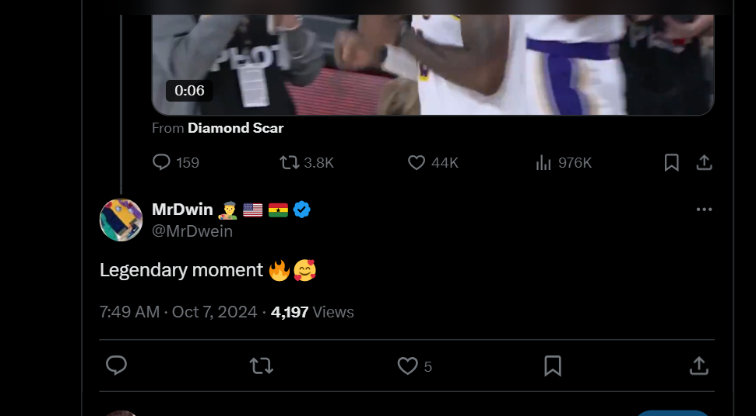Screen dimensions: 756x416
Task: Bookmark the video post from Diamond Scar
Action: [x=672, y=162]
